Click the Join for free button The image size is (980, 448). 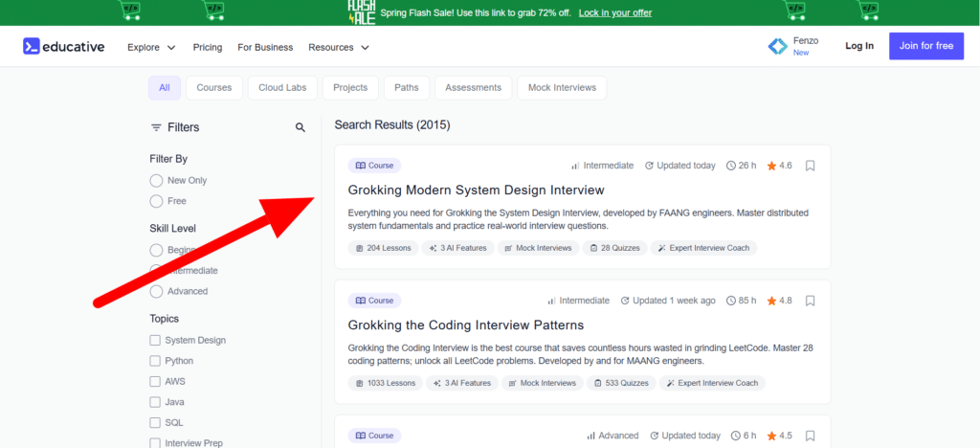[x=926, y=46]
